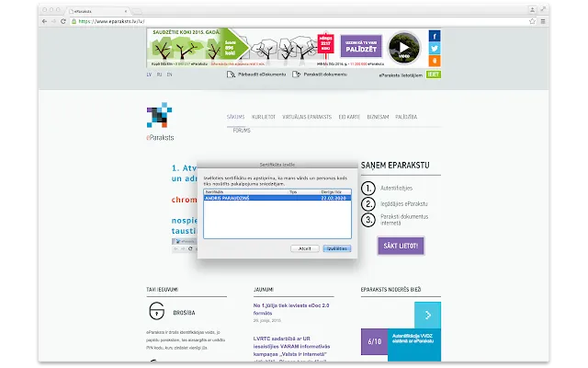Close the eParaksts browser tab
Viewport: 588px width, 368px height.
[x=126, y=11]
